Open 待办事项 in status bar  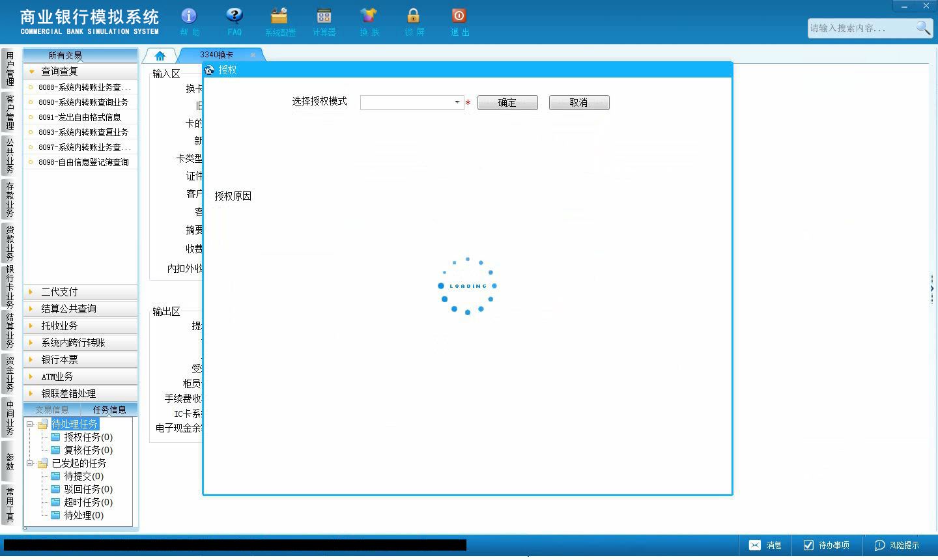tap(826, 545)
